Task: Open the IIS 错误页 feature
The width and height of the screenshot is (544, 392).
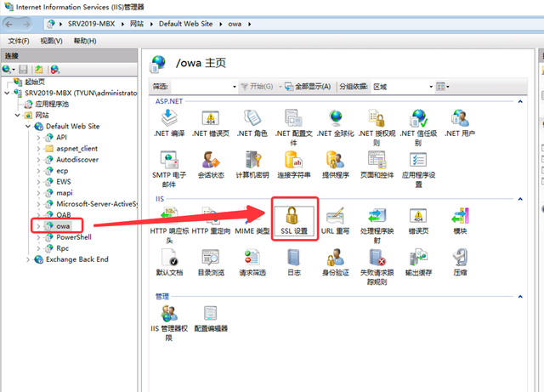Action: click(x=418, y=221)
